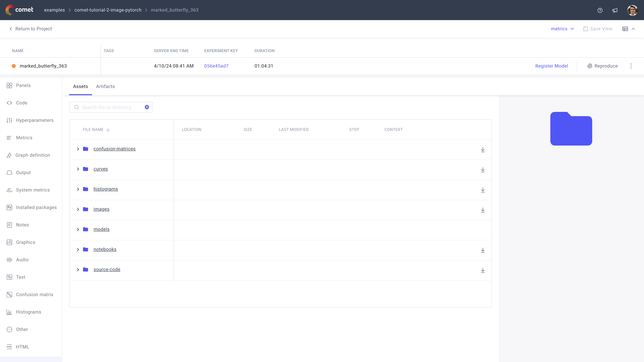The width and height of the screenshot is (644, 362).
Task: Download the source-code folder
Action: coord(482,270)
